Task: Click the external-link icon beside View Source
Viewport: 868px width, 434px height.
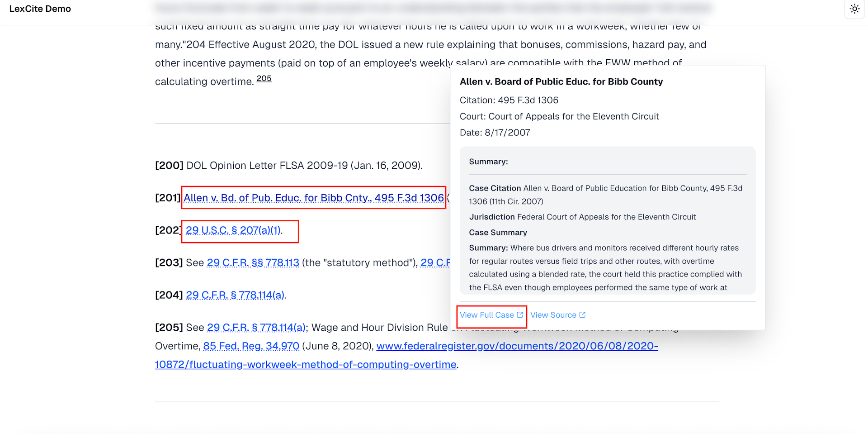Action: coord(582,315)
